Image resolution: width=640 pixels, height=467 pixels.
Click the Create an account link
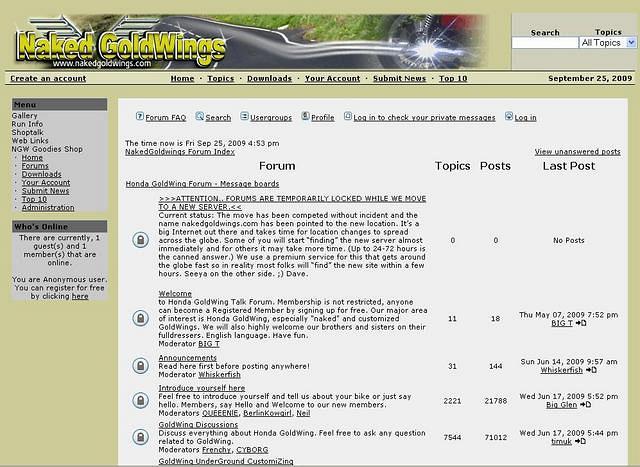click(48, 78)
